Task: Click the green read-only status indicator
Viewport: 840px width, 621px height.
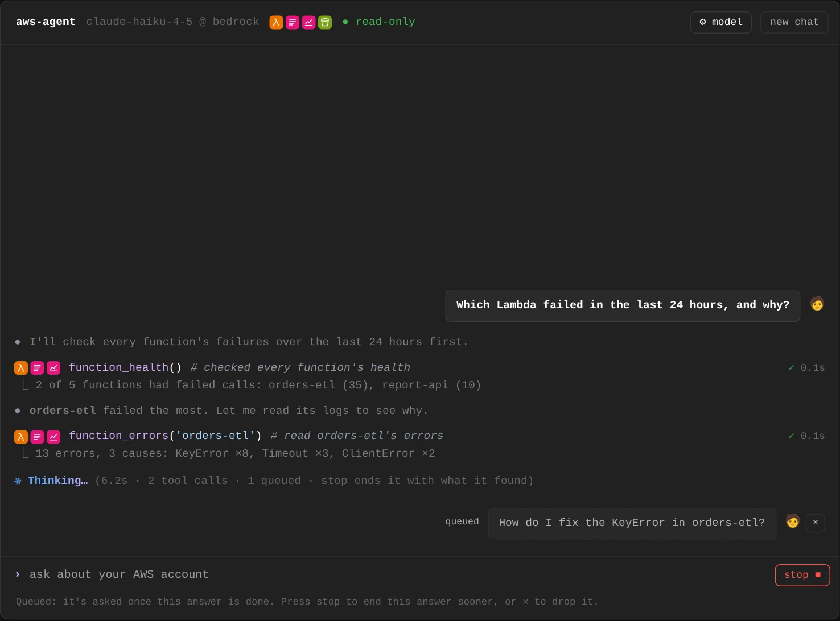Action: (378, 22)
